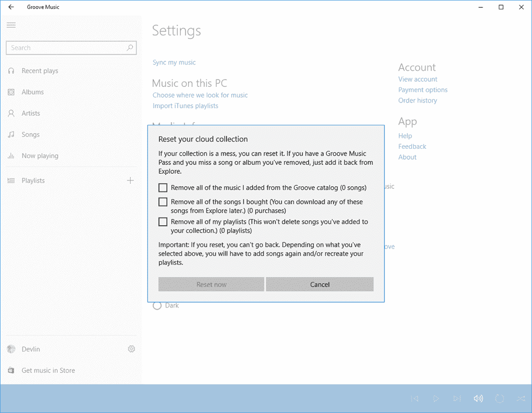This screenshot has height=413, width=532.
Task: Check Remove all of my playlists
Action: 163,222
